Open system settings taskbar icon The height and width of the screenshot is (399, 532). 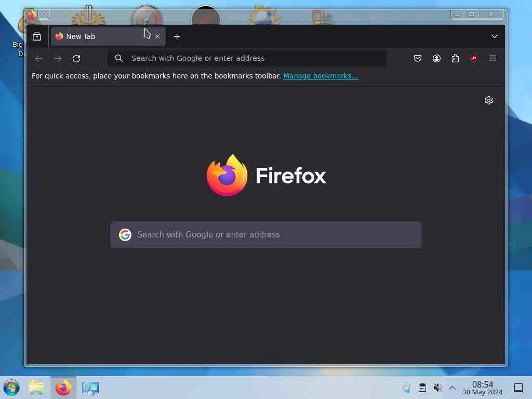point(90,388)
